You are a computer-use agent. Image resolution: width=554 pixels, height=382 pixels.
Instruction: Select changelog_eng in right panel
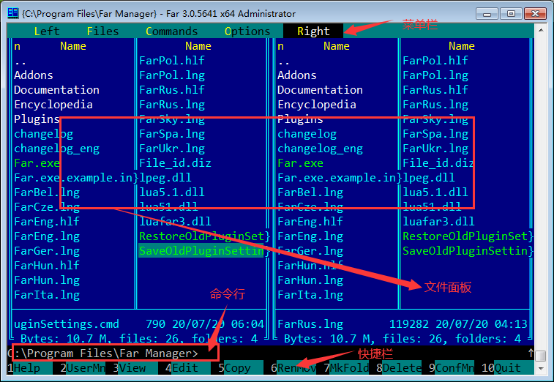pyautogui.click(x=320, y=148)
